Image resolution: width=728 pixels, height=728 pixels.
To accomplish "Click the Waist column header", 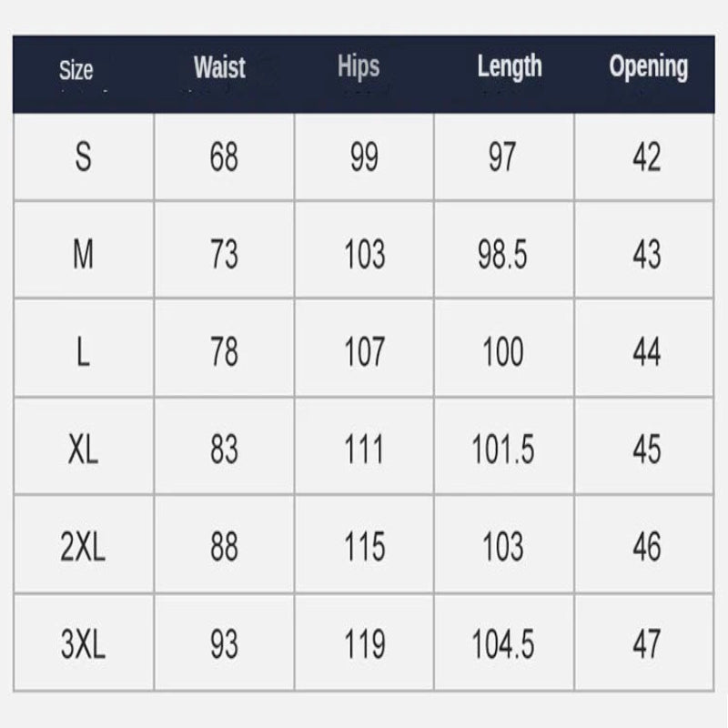I will [219, 68].
